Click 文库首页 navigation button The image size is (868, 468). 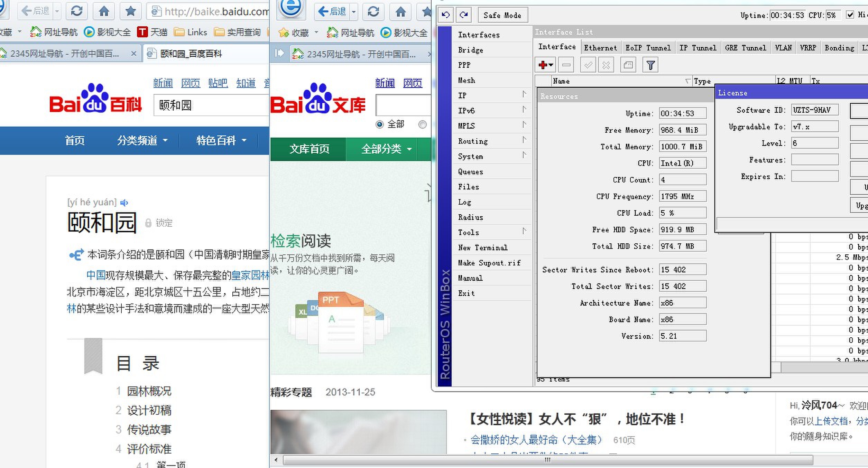(x=308, y=149)
